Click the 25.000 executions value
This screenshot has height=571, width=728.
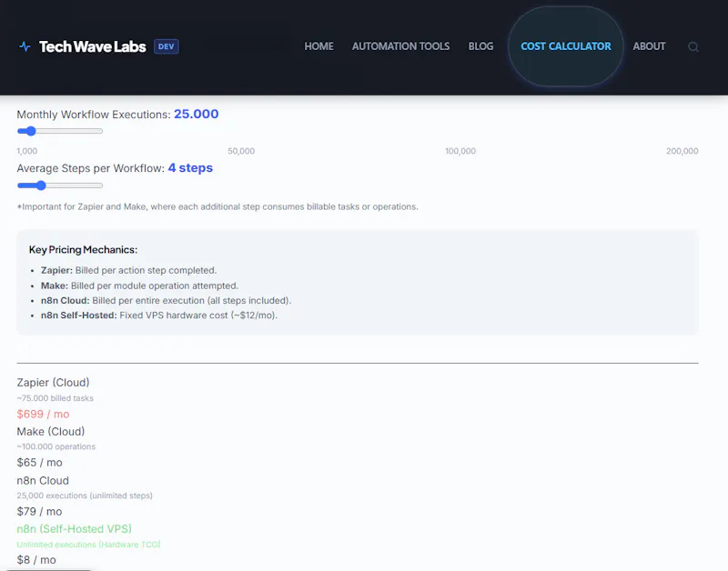coord(196,114)
